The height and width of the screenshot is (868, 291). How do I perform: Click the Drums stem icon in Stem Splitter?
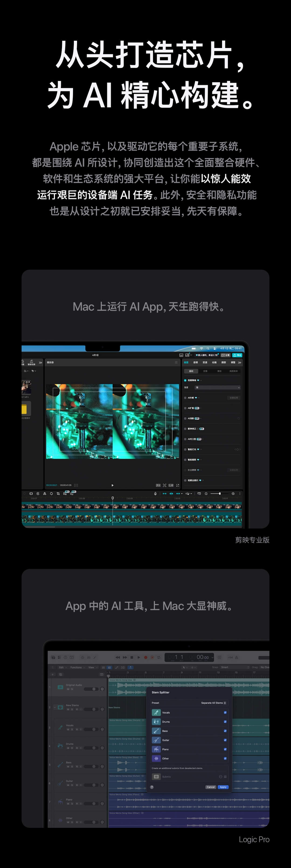pos(156,721)
